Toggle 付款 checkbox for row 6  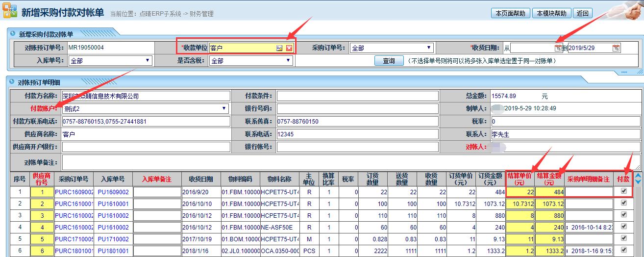623,250
